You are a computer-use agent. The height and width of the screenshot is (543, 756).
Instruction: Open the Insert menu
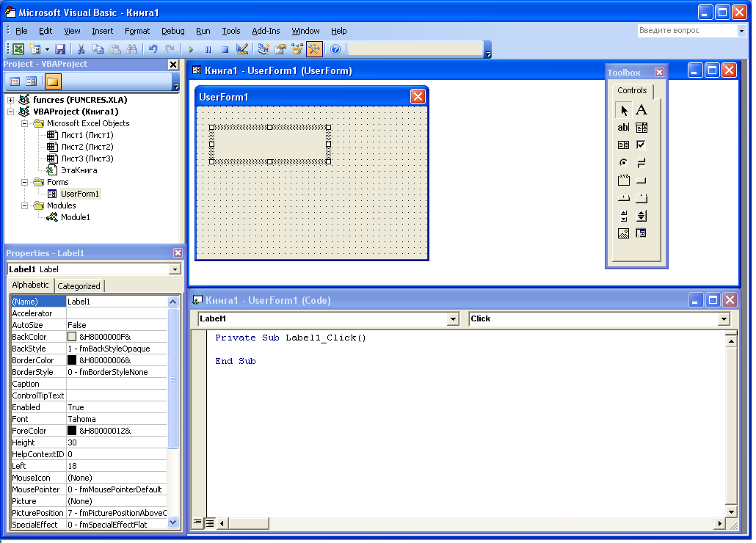pyautogui.click(x=102, y=31)
